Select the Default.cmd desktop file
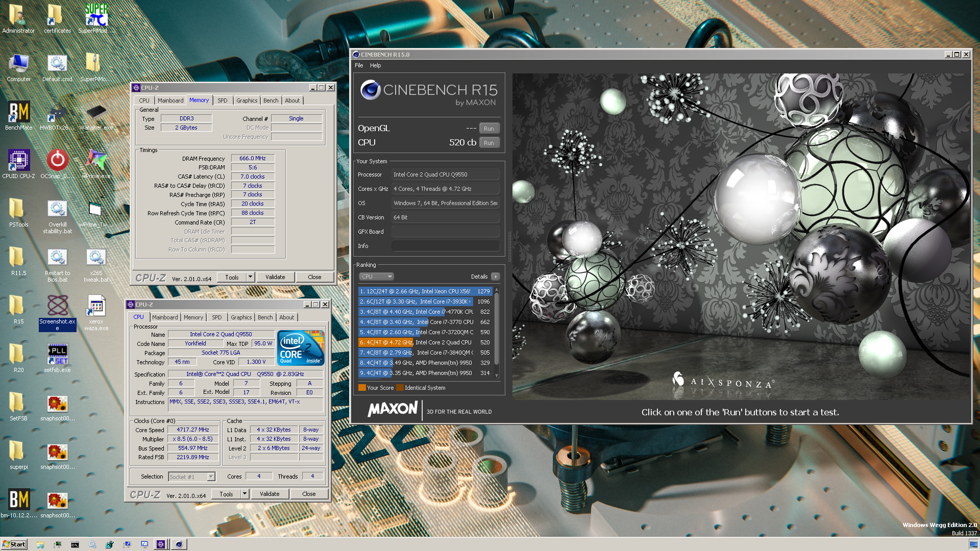 pos(57,67)
